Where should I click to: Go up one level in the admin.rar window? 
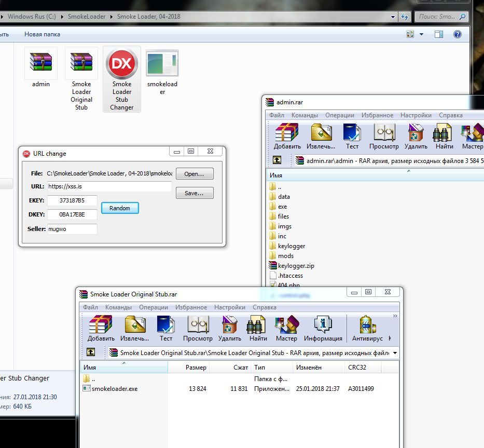[277, 160]
